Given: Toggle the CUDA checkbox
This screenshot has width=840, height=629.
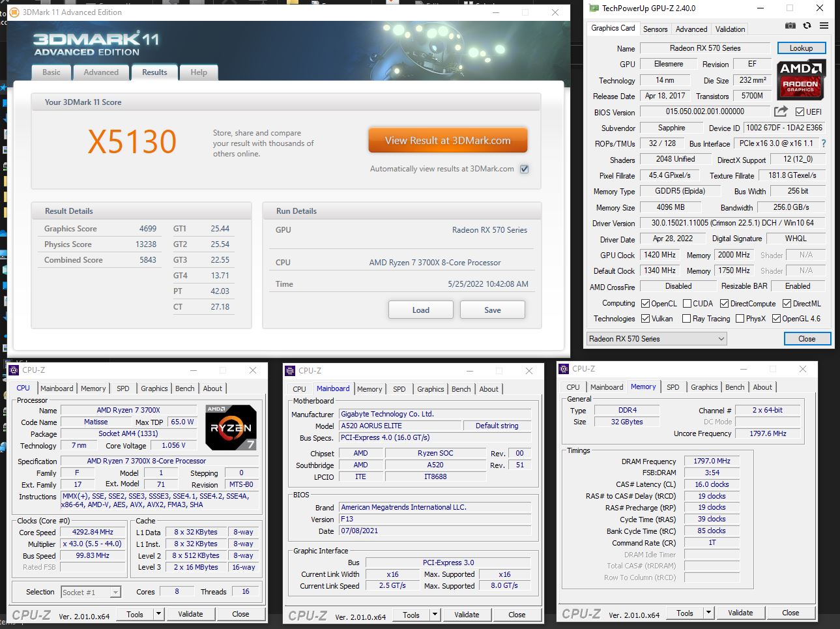Looking at the screenshot, I should coord(687,304).
